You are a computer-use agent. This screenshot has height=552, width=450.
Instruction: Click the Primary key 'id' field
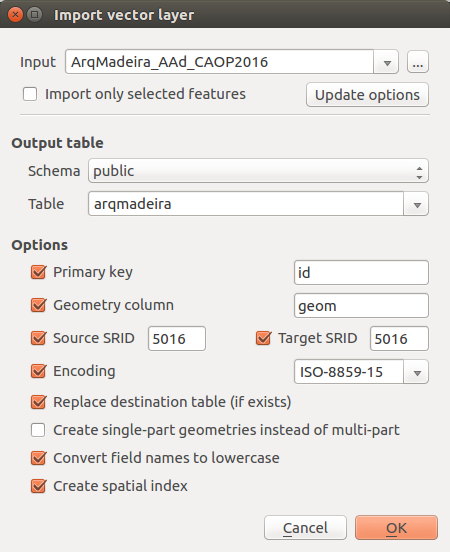(361, 272)
